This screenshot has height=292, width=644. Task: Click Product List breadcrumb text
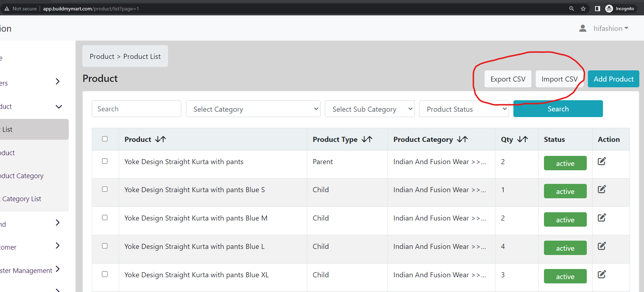tap(142, 56)
